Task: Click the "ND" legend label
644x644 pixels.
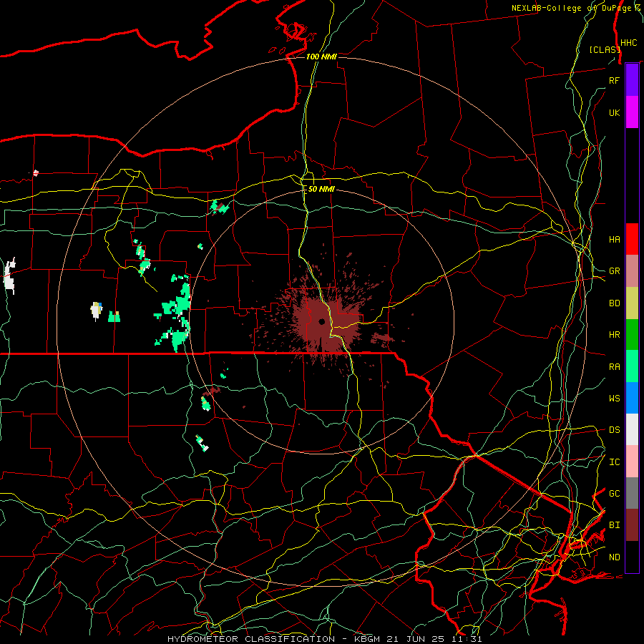Action: pyautogui.click(x=614, y=557)
